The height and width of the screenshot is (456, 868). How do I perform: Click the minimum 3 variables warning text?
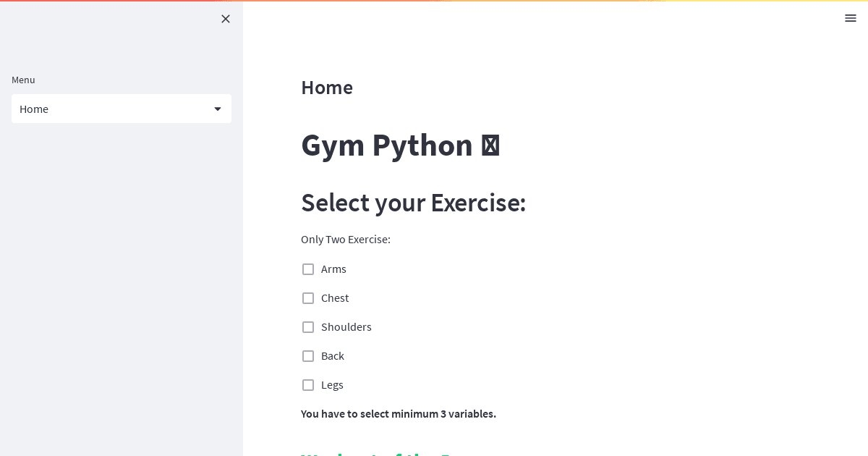point(399,414)
